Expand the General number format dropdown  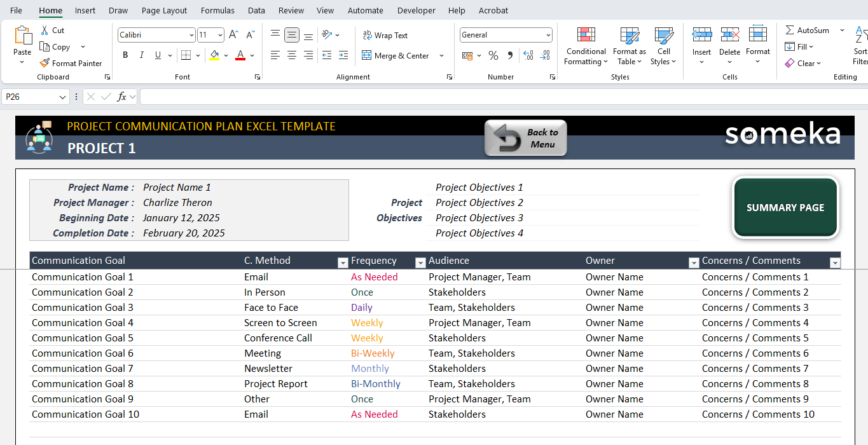(548, 34)
